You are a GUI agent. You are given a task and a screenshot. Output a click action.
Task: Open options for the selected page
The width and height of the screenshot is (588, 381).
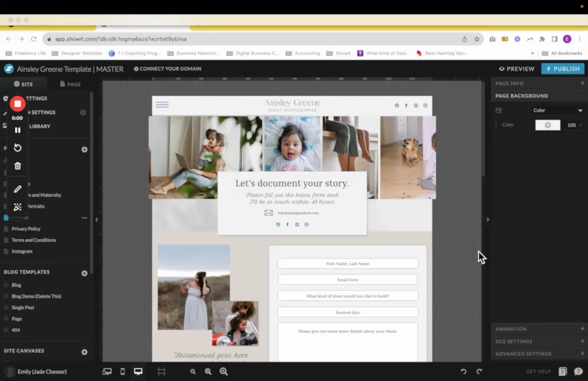[84, 217]
